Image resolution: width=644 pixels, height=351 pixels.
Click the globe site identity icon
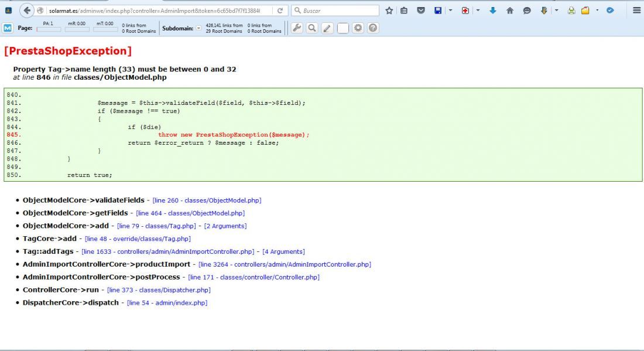(40, 11)
